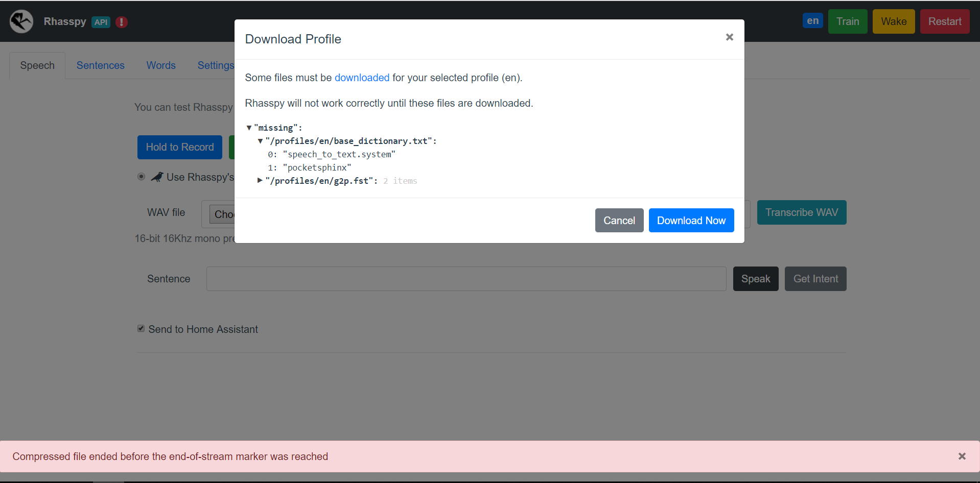Screen dimensions: 980x483
Task: Open the Words tab
Action: tap(161, 65)
